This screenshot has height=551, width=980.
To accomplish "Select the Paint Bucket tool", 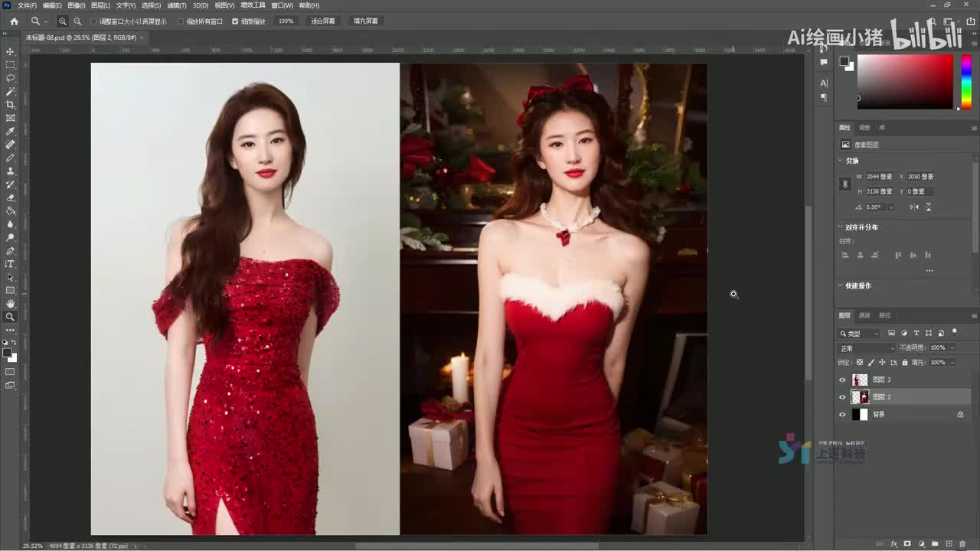I will pyautogui.click(x=10, y=210).
